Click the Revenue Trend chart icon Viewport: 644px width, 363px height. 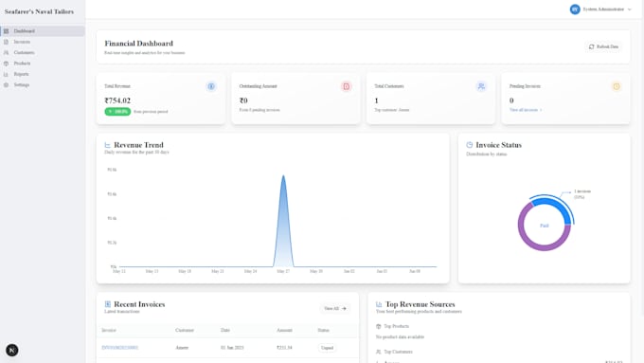(x=108, y=145)
